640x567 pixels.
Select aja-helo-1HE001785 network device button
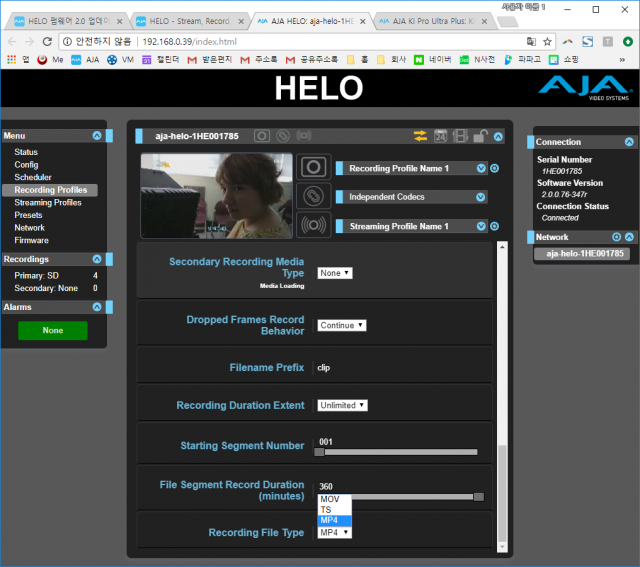[582, 253]
